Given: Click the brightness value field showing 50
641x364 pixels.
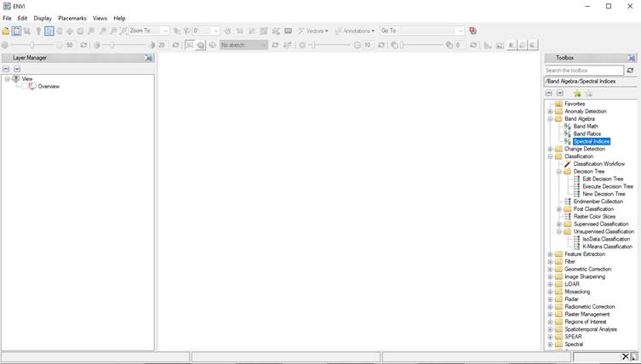Looking at the screenshot, I should 70,45.
